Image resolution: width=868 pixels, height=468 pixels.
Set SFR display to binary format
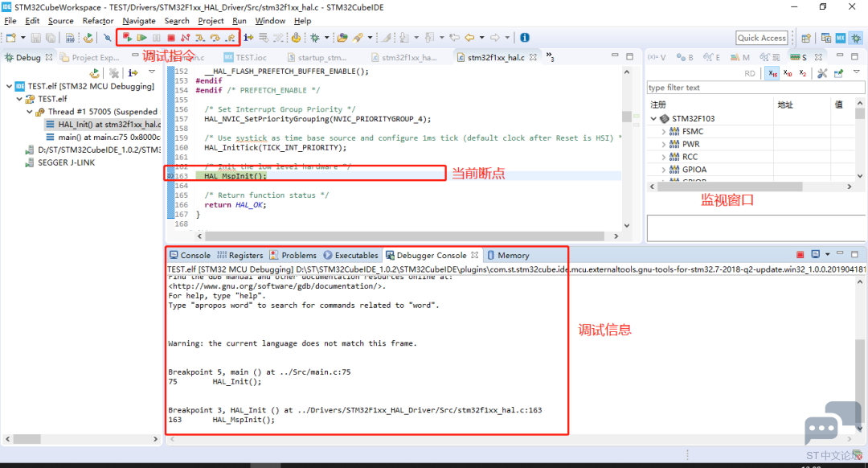[x=803, y=73]
